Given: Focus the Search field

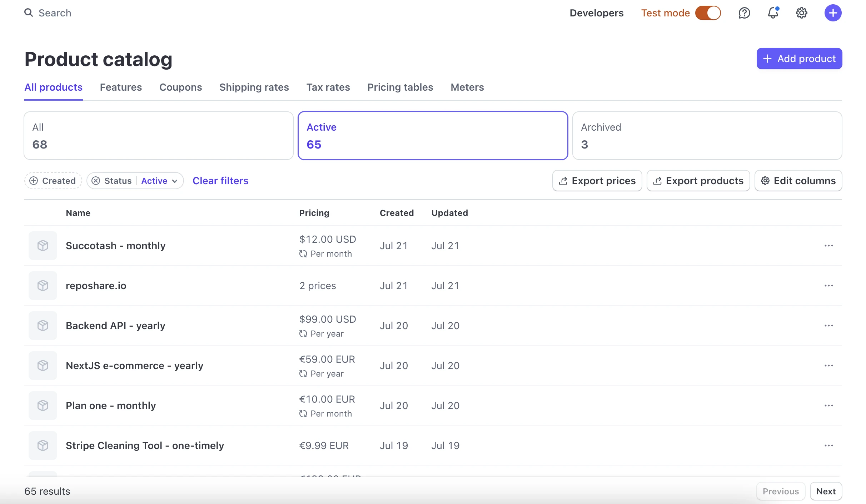Looking at the screenshot, I should (55, 13).
